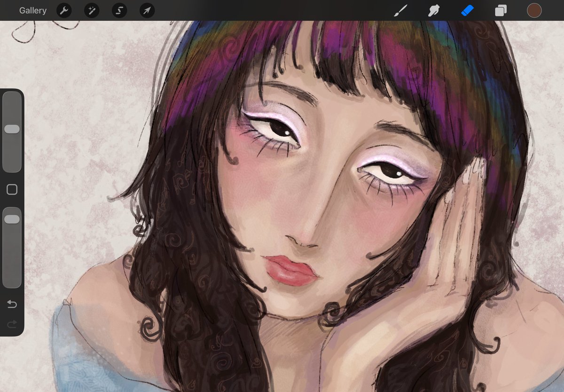Viewport: 564px width, 392px height.
Task: Open the Selection tool
Action: tap(119, 10)
